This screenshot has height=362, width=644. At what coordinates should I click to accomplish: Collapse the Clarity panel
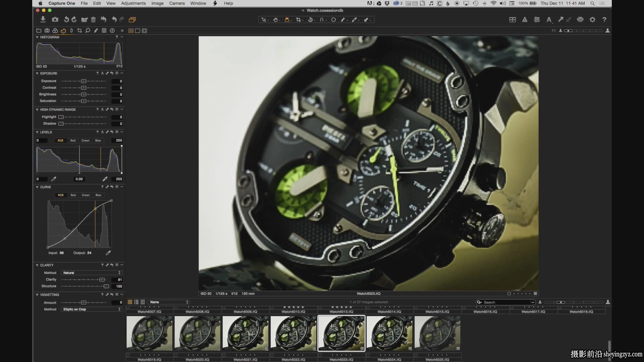(37, 265)
